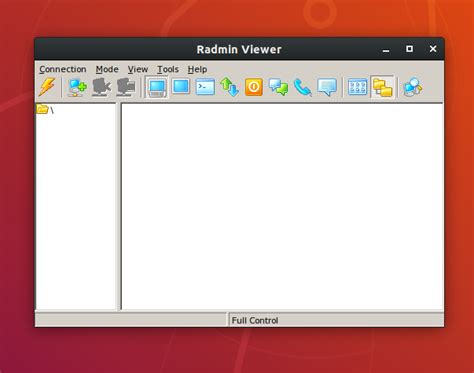This screenshot has height=373, width=474.
Task: Maximize the Radmin Viewer window
Action: (409, 49)
